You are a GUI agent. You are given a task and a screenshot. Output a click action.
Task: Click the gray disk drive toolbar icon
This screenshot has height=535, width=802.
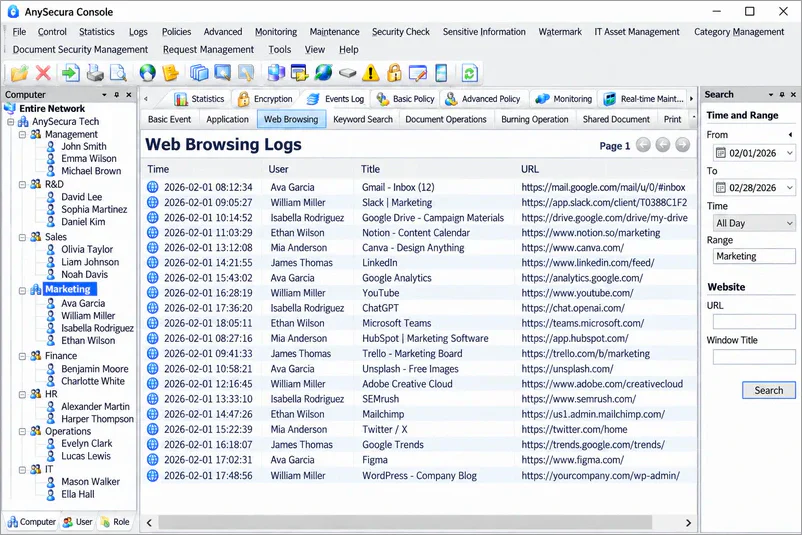pos(347,73)
